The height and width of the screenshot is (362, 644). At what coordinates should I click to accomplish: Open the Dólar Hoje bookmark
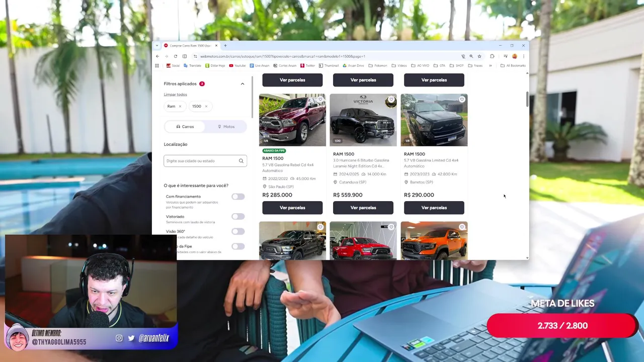click(215, 65)
